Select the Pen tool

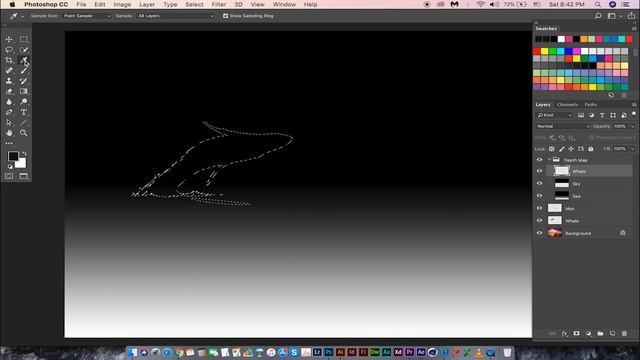tap(9, 112)
